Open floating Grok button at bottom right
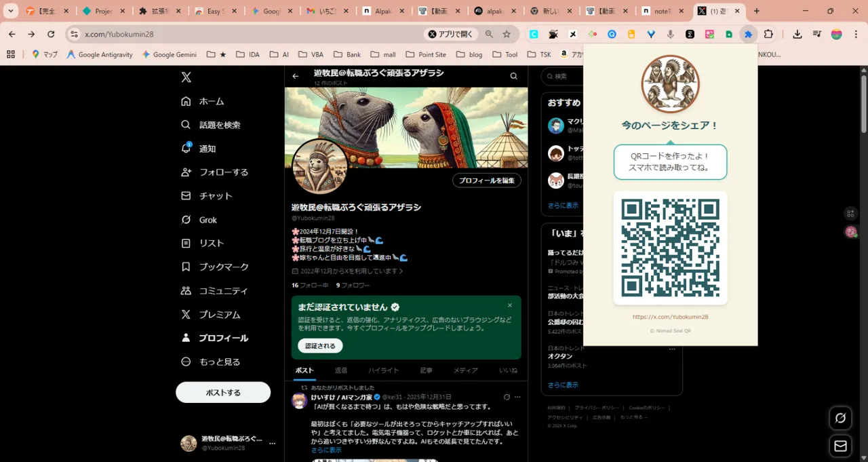This screenshot has height=462, width=868. coord(840,418)
